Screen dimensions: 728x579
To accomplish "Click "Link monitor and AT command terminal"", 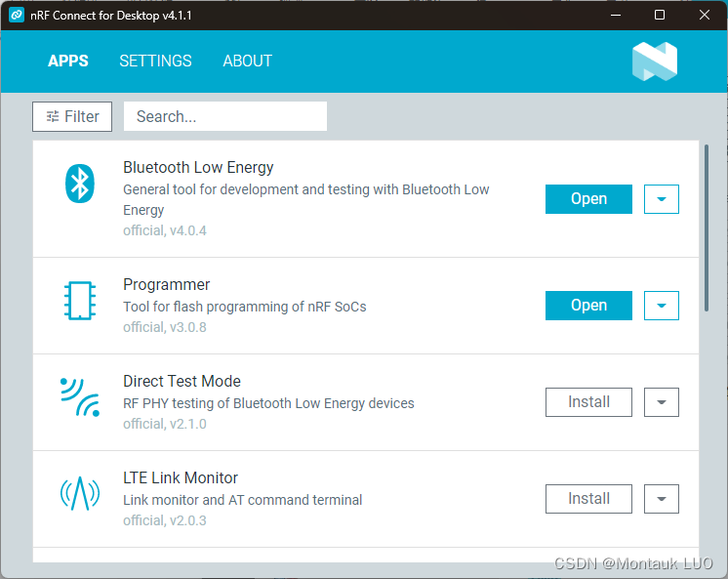I will pos(242,500).
